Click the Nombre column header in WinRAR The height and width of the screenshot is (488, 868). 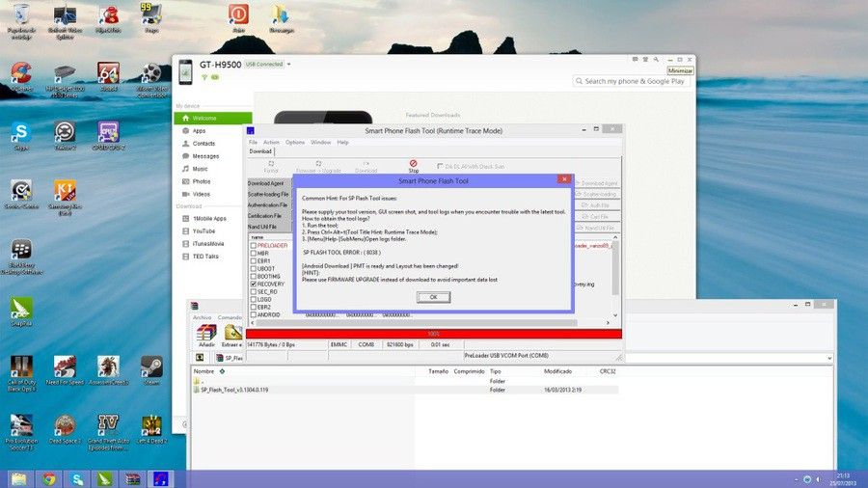203,371
